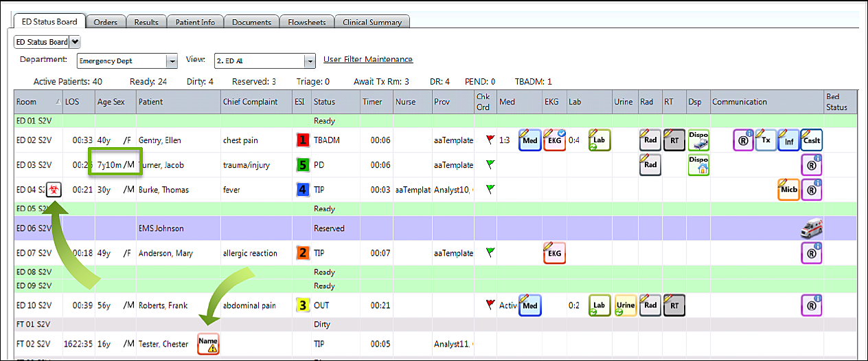
Task: Open the Micb icon for Burke, Thomas
Action: click(x=789, y=190)
